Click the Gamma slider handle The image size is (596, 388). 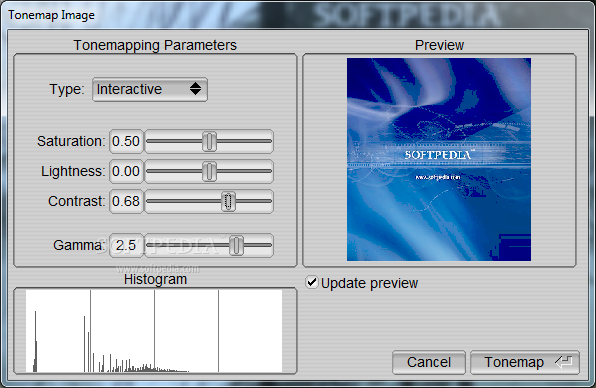[236, 245]
